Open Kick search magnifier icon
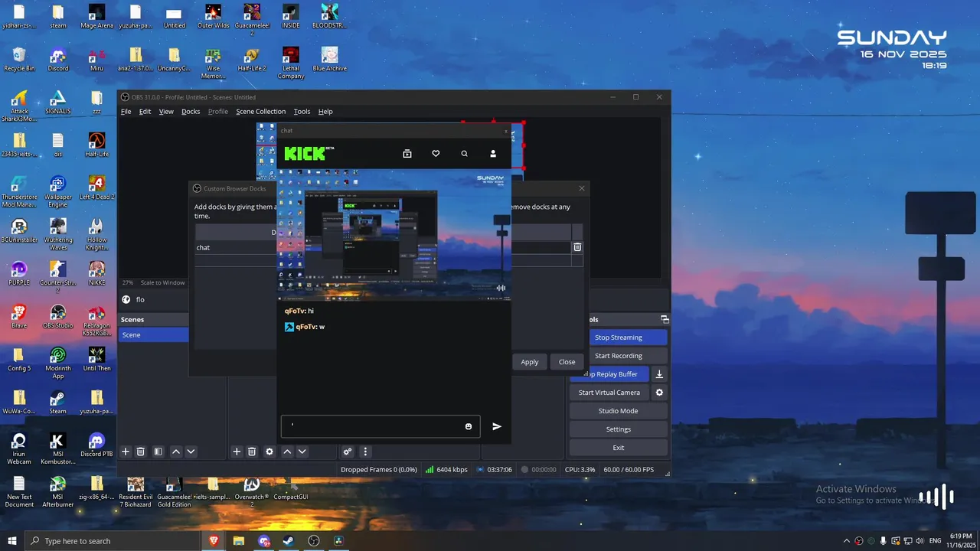Image resolution: width=980 pixels, height=551 pixels. 464,154
